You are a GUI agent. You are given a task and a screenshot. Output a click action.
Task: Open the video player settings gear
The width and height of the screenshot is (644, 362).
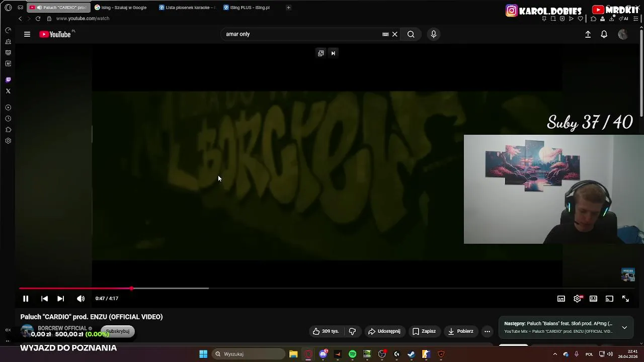pos(577,299)
